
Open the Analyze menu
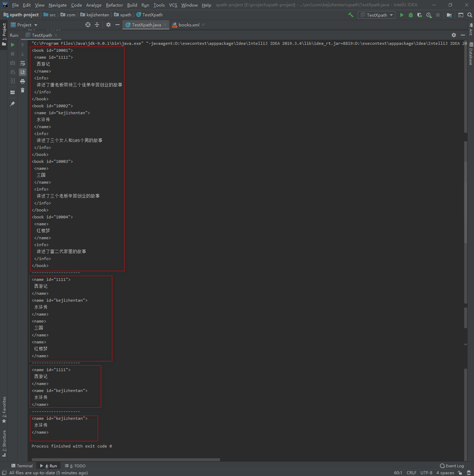pos(94,5)
